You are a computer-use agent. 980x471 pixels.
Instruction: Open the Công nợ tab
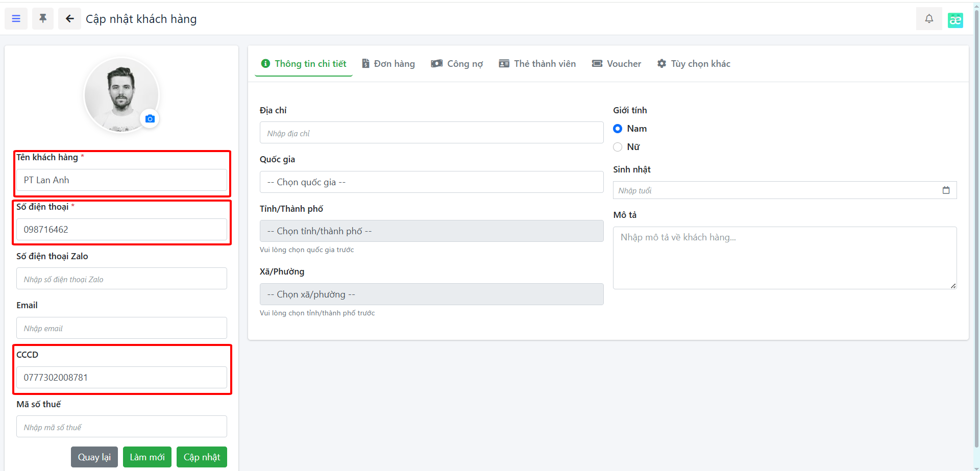click(x=457, y=64)
